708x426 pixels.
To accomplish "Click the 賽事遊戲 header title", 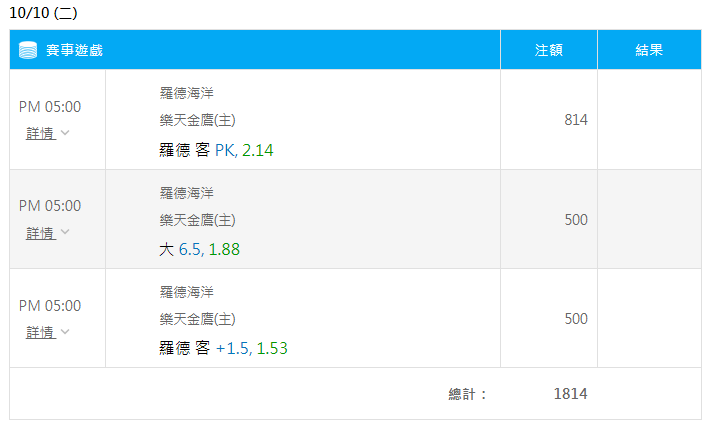I will click(x=75, y=50).
